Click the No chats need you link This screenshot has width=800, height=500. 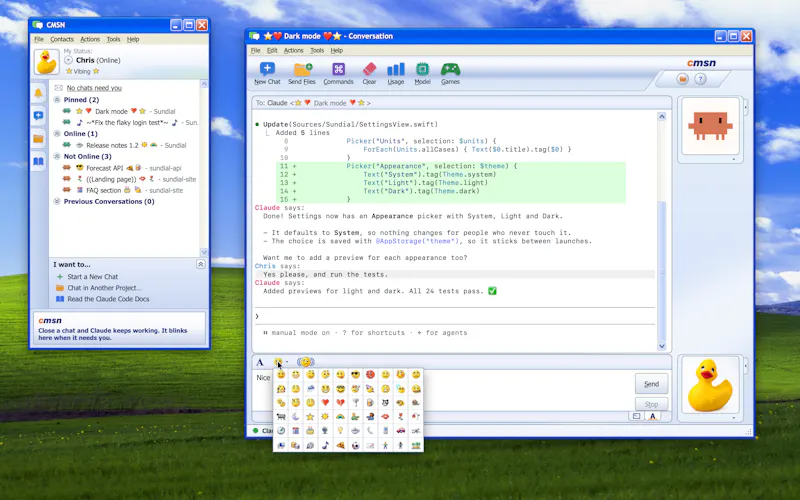94,88
